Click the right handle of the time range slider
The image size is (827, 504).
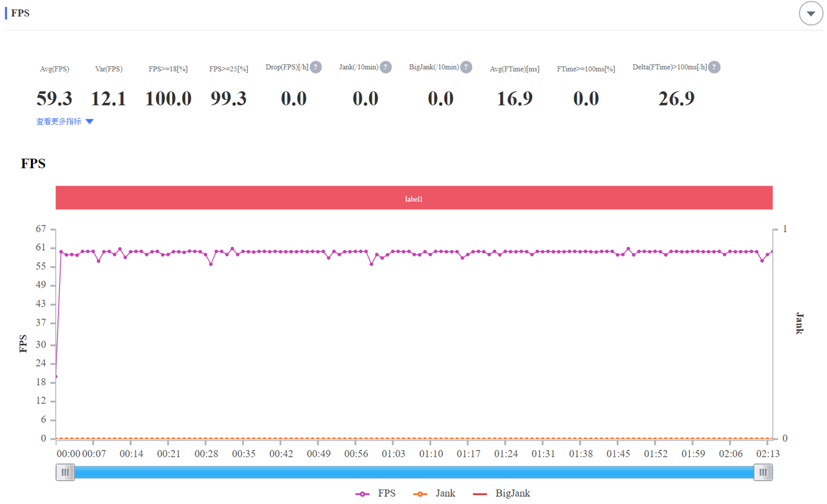[x=763, y=472]
